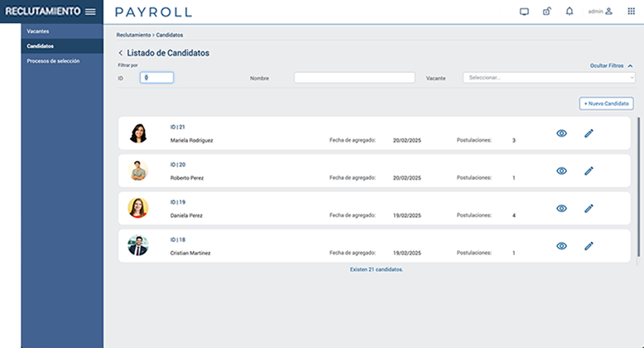
Task: Open the monitor icon in top bar
Action: (x=524, y=12)
